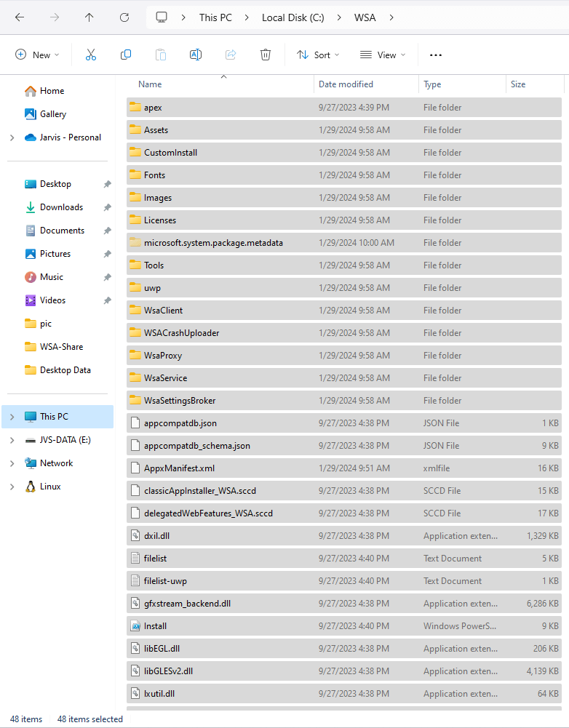
Task: Select the CustomInstall folder
Action: click(343, 152)
